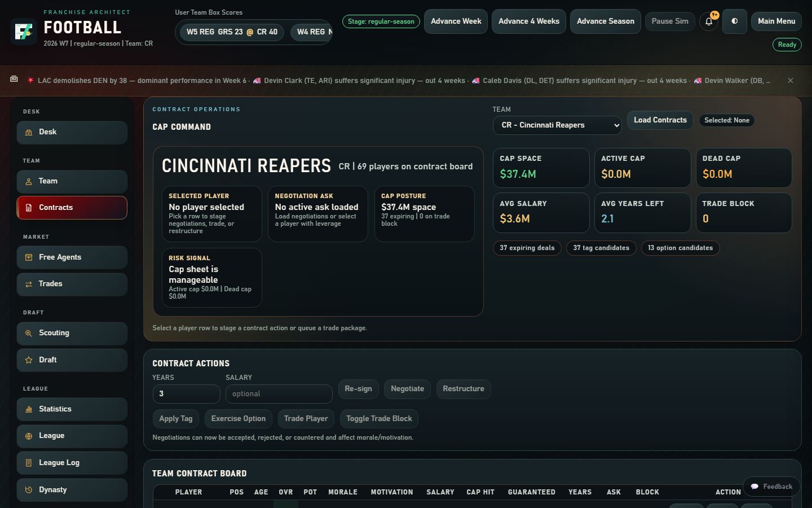Click the Free Agents sidebar icon
This screenshot has width=812, height=508.
[29, 257]
